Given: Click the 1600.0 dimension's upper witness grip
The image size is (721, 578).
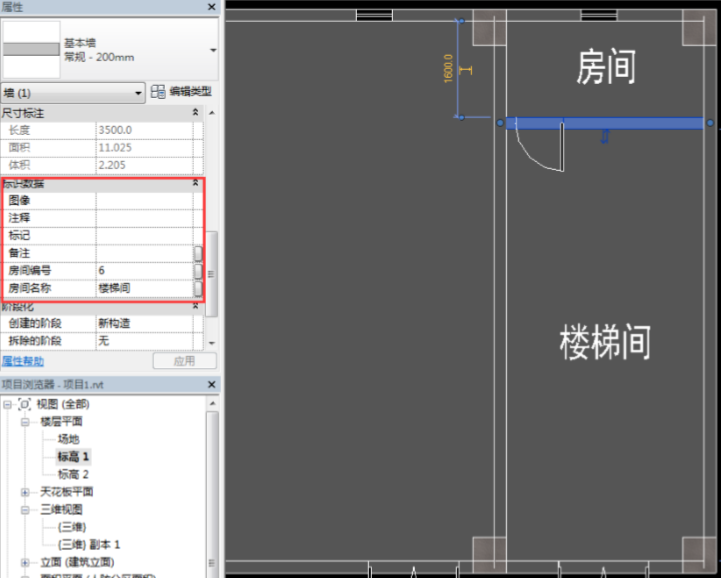Looking at the screenshot, I should point(462,21).
